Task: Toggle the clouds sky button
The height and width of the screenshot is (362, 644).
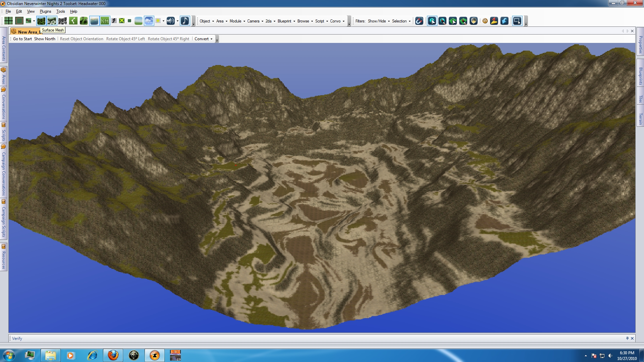Action: (149, 21)
